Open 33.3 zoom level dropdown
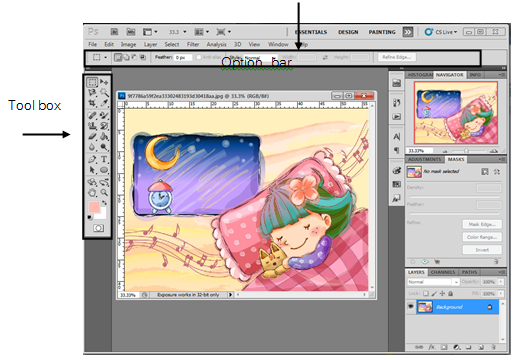 point(185,32)
